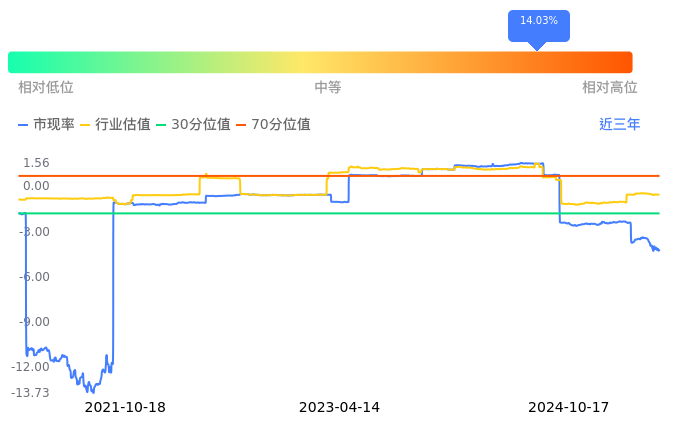The image size is (686, 442).
Task: Select the 相对低位 label
Action: [46, 88]
